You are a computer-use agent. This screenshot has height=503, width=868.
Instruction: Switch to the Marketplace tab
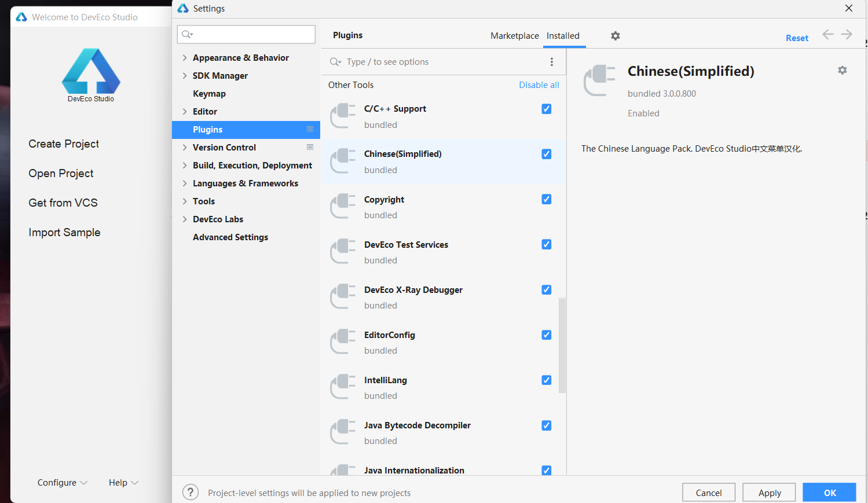pos(515,36)
